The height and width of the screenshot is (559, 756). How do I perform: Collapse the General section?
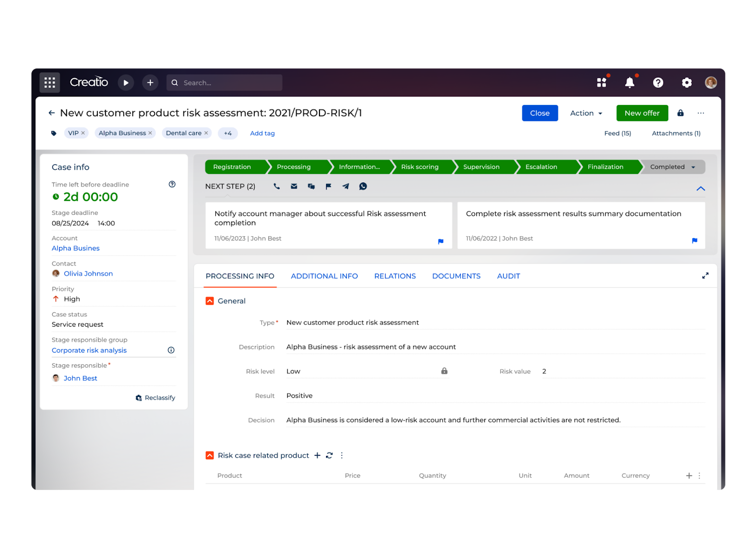coord(209,301)
